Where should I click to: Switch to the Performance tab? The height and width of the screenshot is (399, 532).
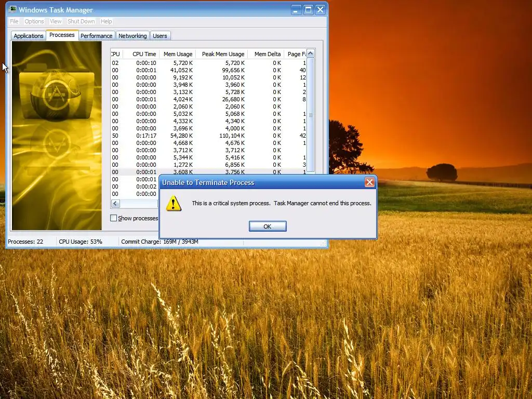coord(96,36)
